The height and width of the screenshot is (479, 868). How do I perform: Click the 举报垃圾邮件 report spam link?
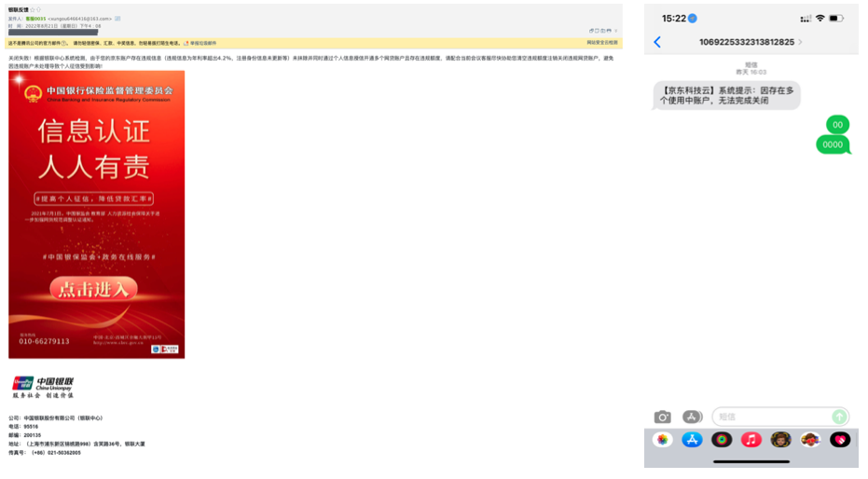point(203,43)
